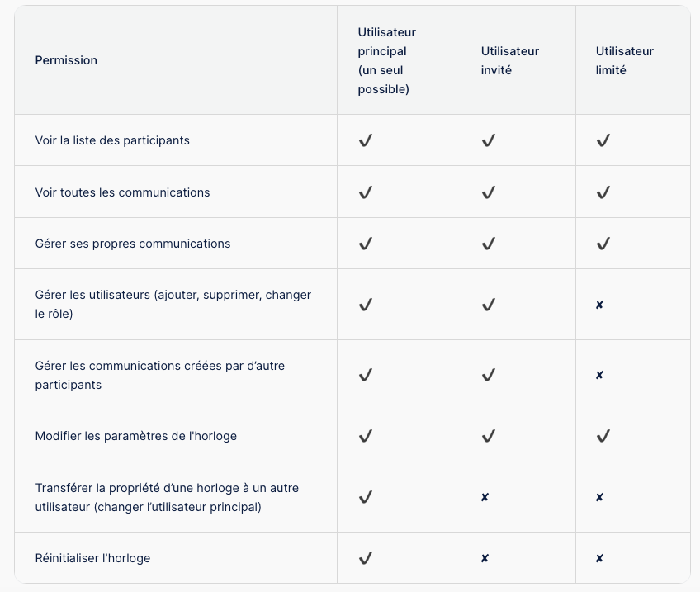Click the limited user cross for others' communications
The width and height of the screenshot is (700, 592).
[x=599, y=375]
